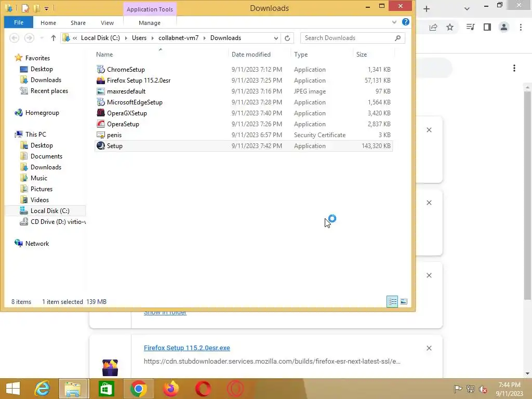Open Chrome three-dot menu
The width and height of the screenshot is (532, 399).
pyautogui.click(x=521, y=27)
